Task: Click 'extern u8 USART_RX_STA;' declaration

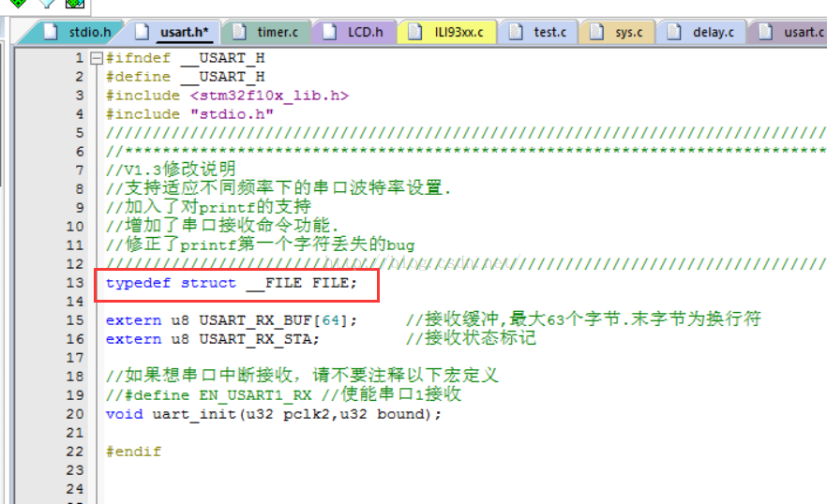Action: coord(213,339)
